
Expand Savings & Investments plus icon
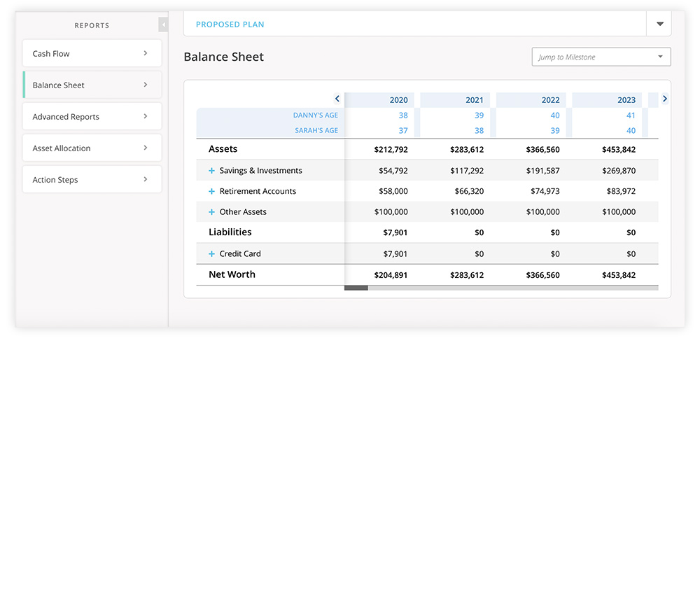211,171
